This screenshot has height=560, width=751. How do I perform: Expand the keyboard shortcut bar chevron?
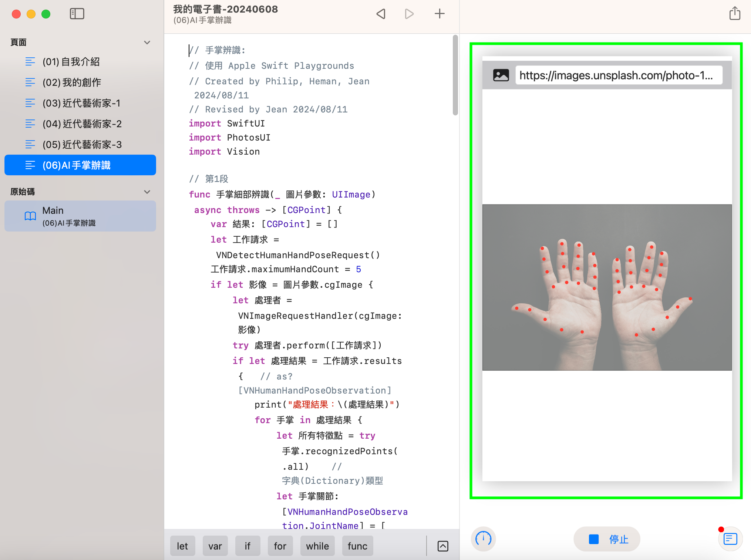[443, 546]
